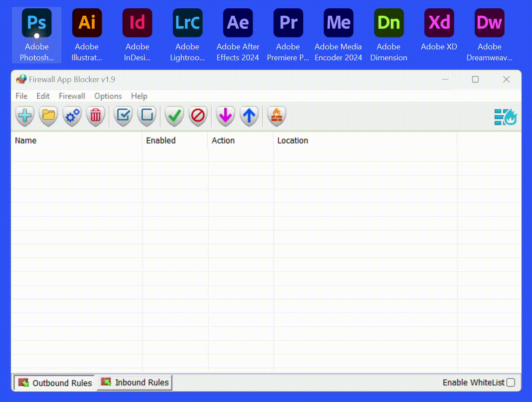
Task: Tick the Enable WhiteList checkbox
Action: pos(511,383)
